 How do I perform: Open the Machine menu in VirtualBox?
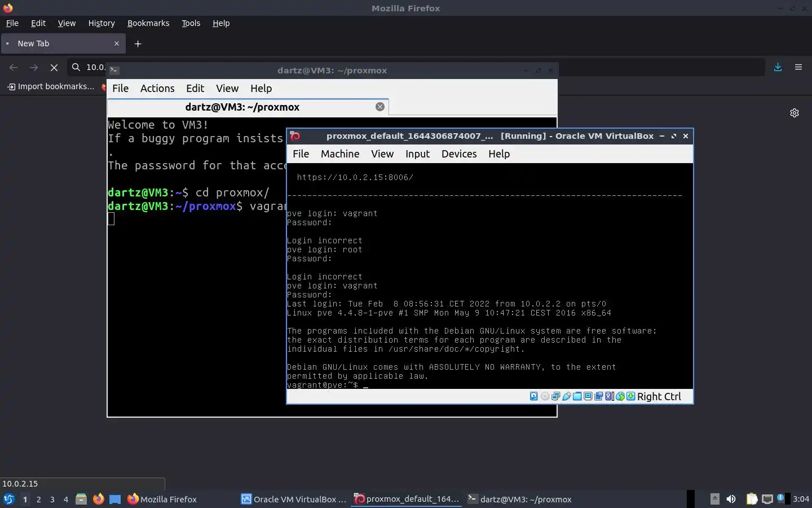tap(340, 154)
